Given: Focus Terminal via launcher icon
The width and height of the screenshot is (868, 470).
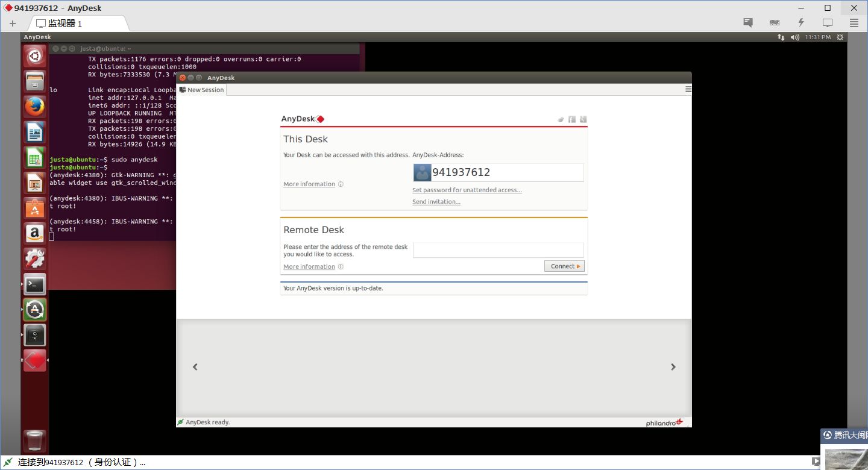Looking at the screenshot, I should pos(35,284).
